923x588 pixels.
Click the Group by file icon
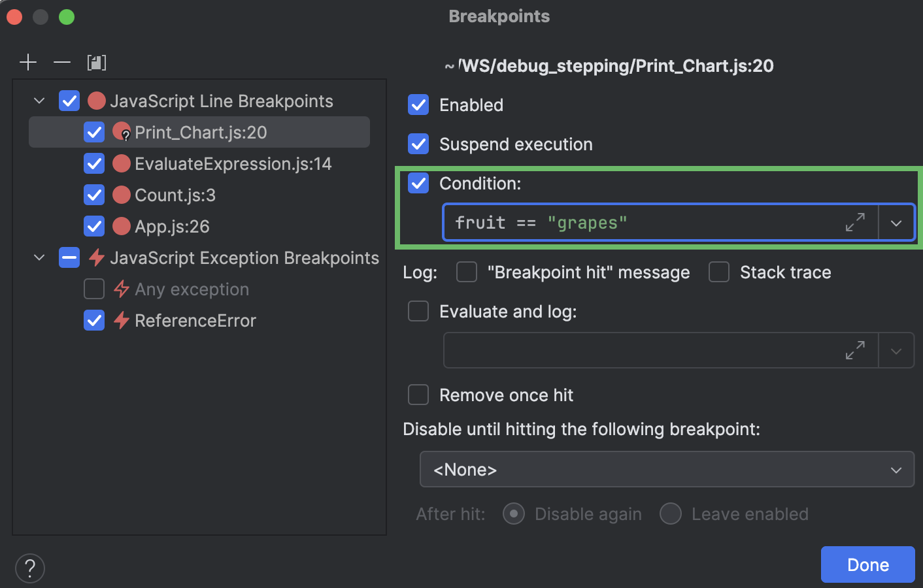(x=97, y=63)
